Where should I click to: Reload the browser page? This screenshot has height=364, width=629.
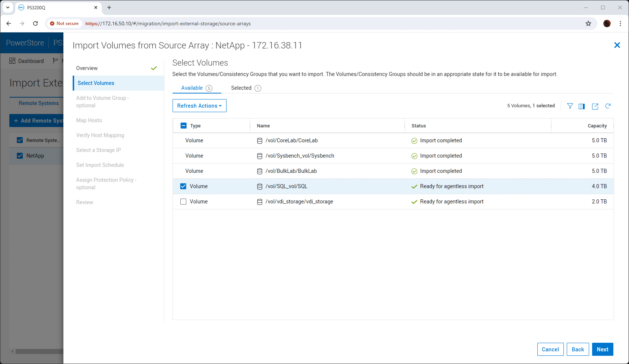point(35,23)
